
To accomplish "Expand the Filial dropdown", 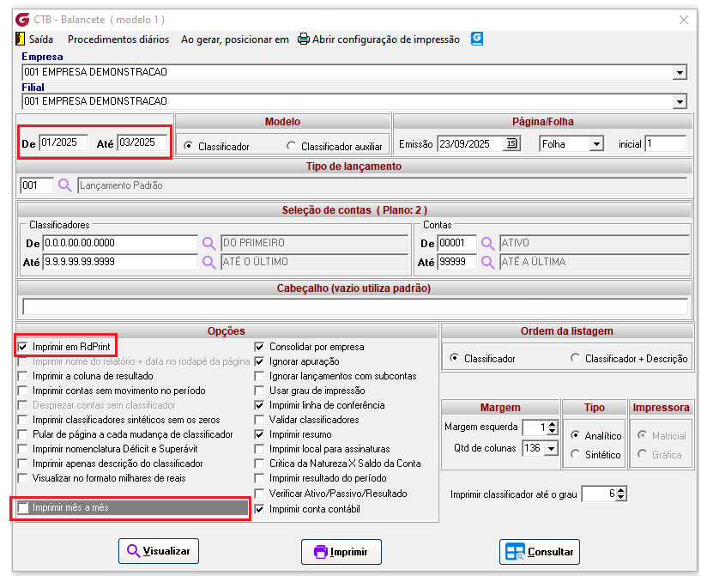I will tap(680, 102).
